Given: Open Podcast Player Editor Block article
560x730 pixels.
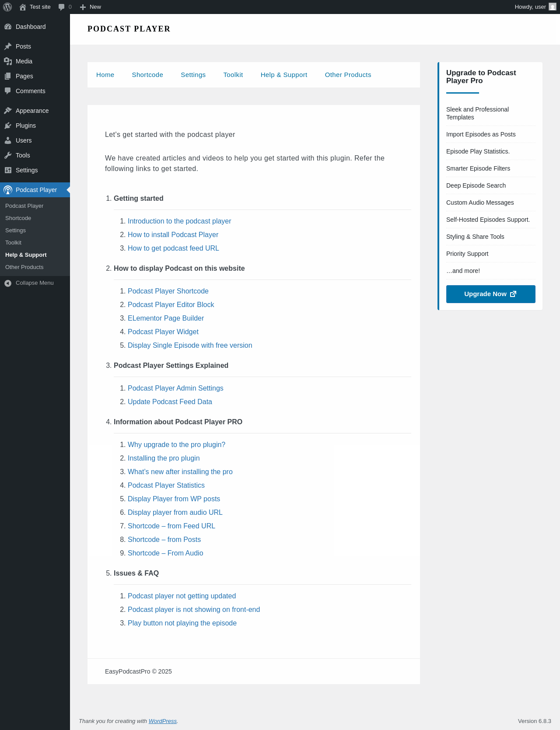Looking at the screenshot, I should click(171, 305).
